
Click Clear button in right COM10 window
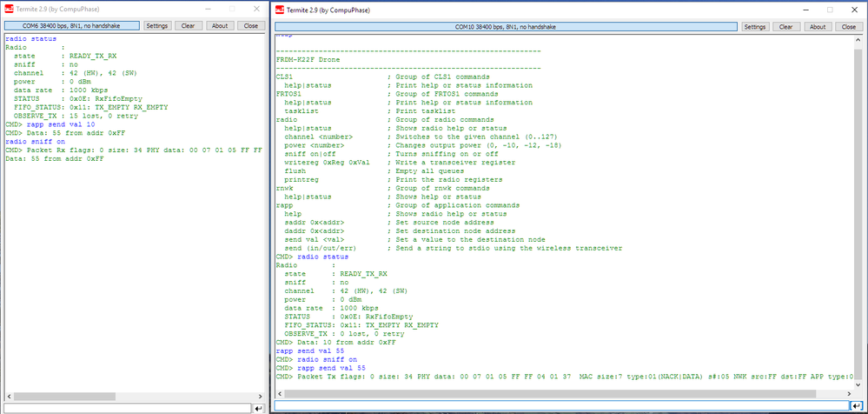pos(786,27)
